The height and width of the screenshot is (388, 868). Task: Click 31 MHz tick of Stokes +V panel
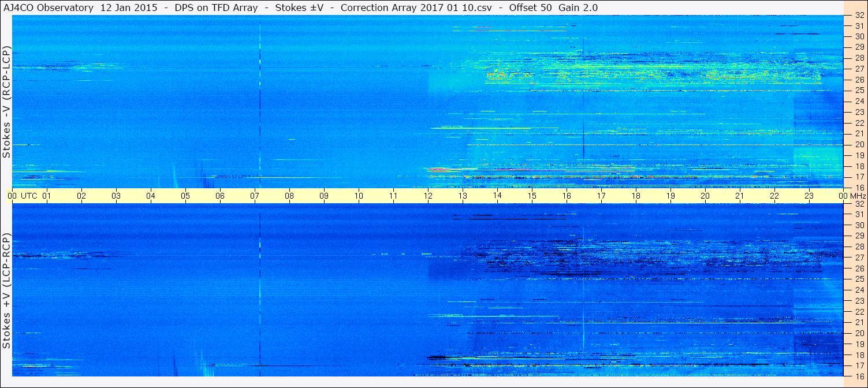(859, 214)
